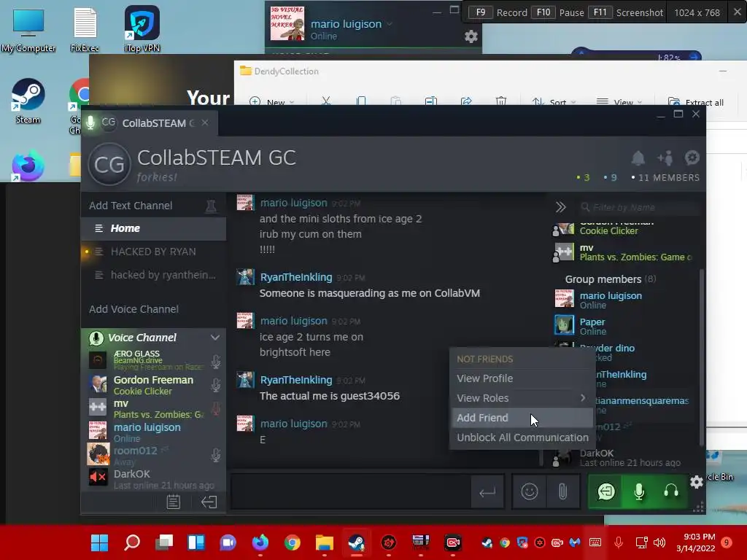
Task: Toggle the green headphones audio button
Action: click(671, 491)
